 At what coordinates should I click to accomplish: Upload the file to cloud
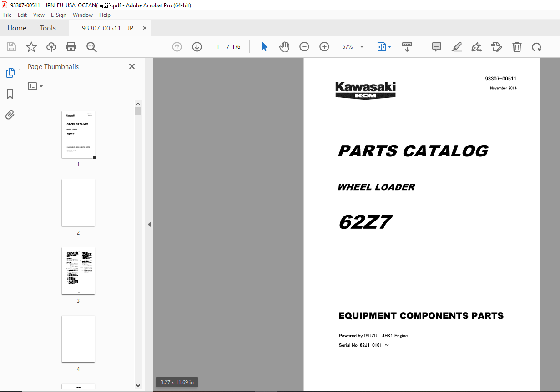click(51, 47)
